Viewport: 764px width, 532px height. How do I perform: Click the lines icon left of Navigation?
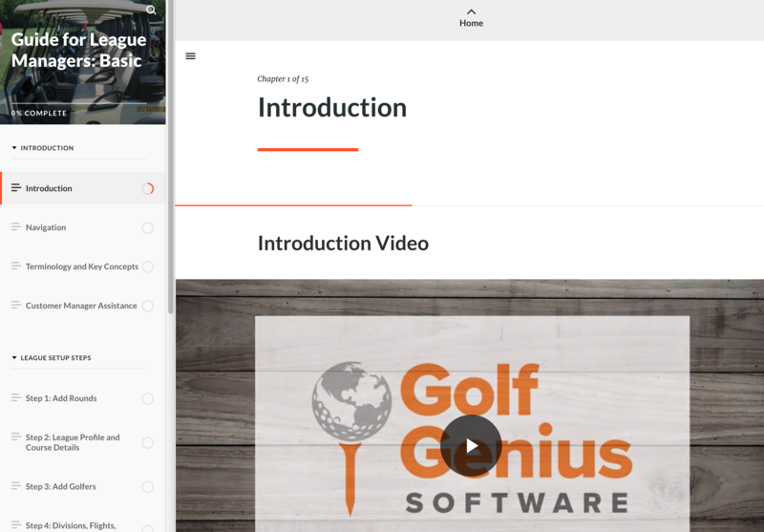tap(15, 226)
